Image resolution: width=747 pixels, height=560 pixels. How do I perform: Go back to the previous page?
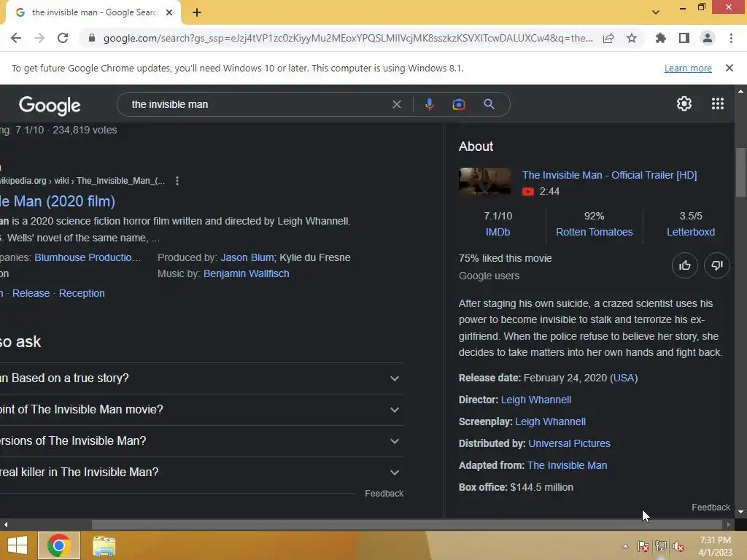16,38
